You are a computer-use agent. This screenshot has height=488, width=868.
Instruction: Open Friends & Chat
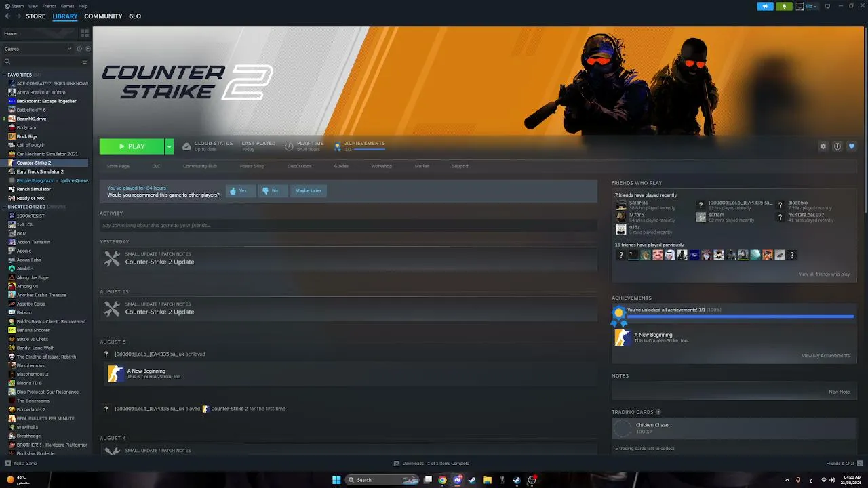(844, 464)
